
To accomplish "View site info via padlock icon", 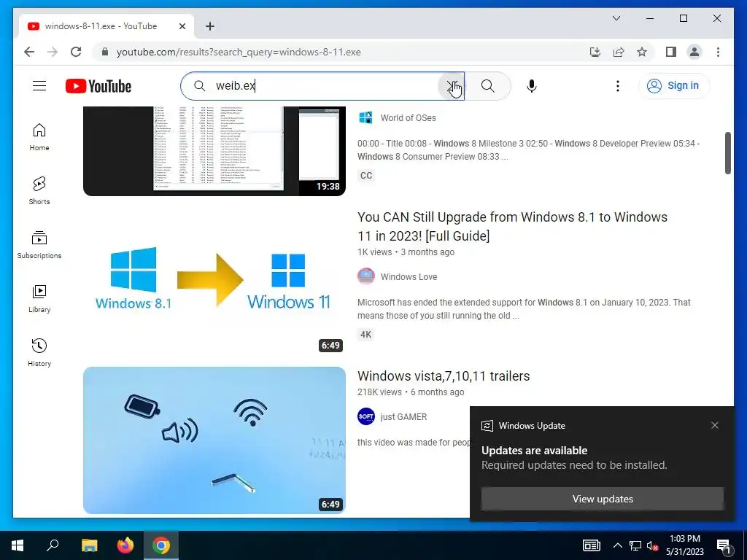I will pyautogui.click(x=105, y=52).
